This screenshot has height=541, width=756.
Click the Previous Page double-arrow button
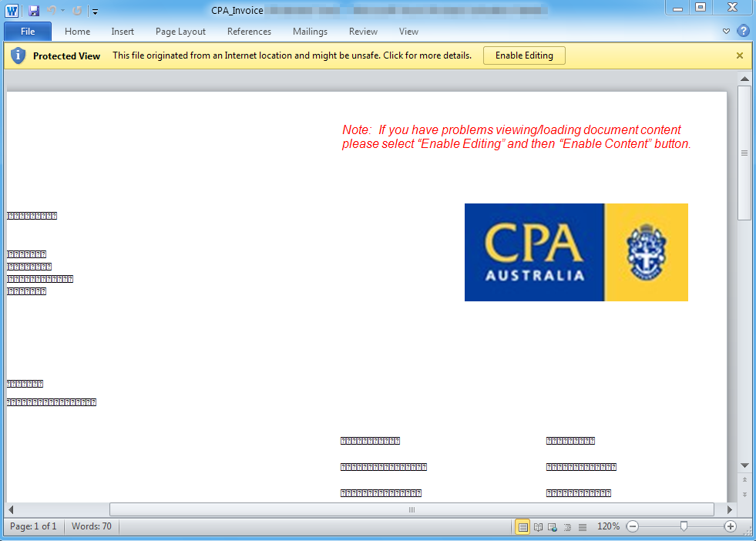[744, 480]
